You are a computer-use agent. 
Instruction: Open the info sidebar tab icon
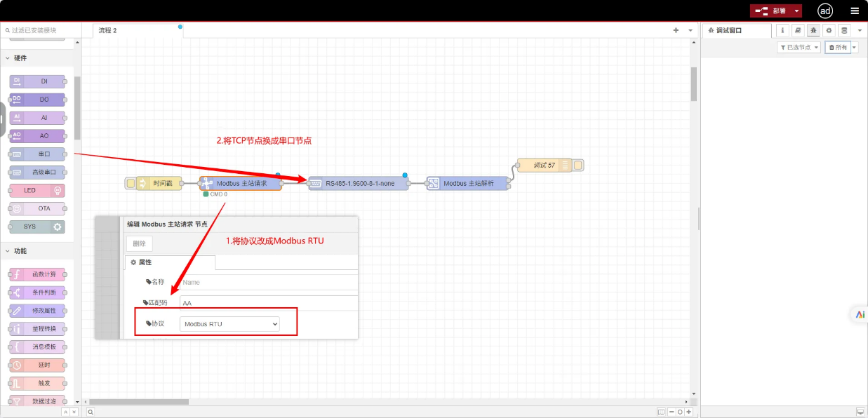782,31
